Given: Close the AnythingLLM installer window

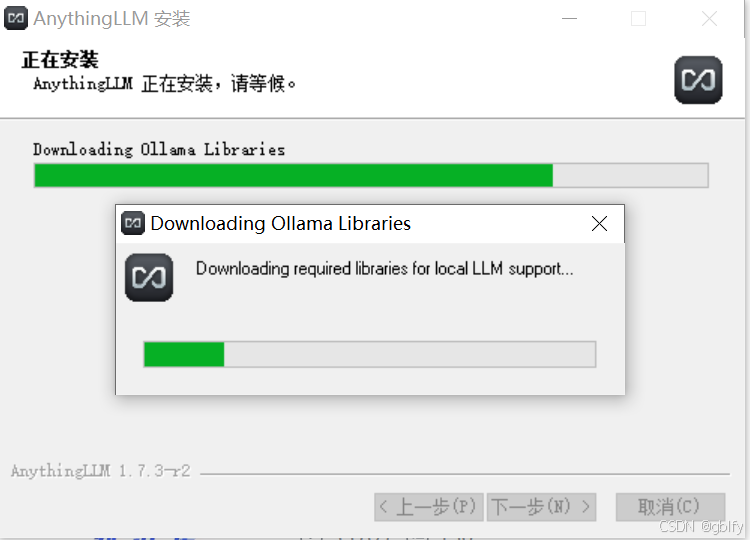Looking at the screenshot, I should tap(709, 19).
